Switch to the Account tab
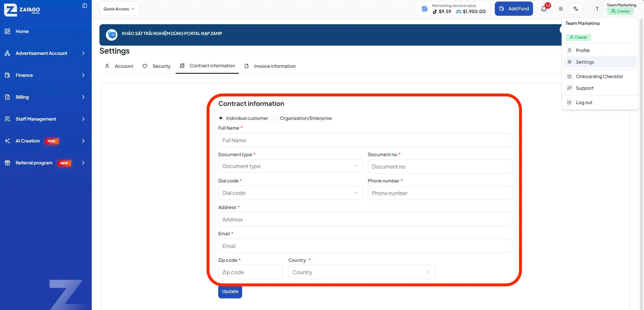This screenshot has height=310, width=644. pos(119,66)
